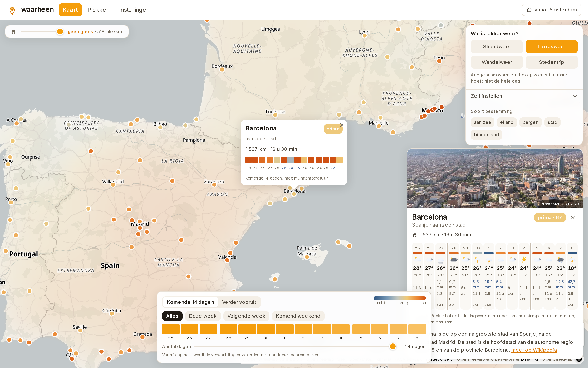This screenshot has width=588, height=368.
Task: Expand the Zelf instellen section
Action: click(524, 96)
